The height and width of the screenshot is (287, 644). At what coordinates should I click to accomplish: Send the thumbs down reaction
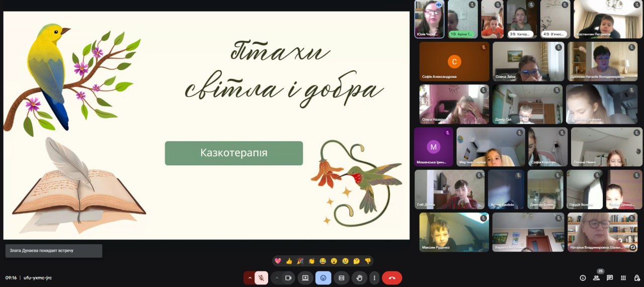[x=368, y=261]
